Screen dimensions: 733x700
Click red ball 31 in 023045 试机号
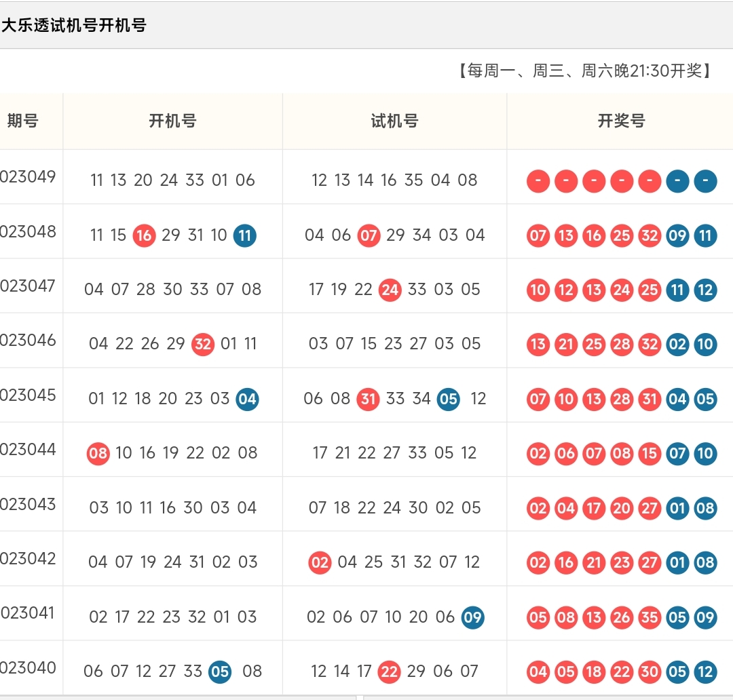tap(369, 399)
